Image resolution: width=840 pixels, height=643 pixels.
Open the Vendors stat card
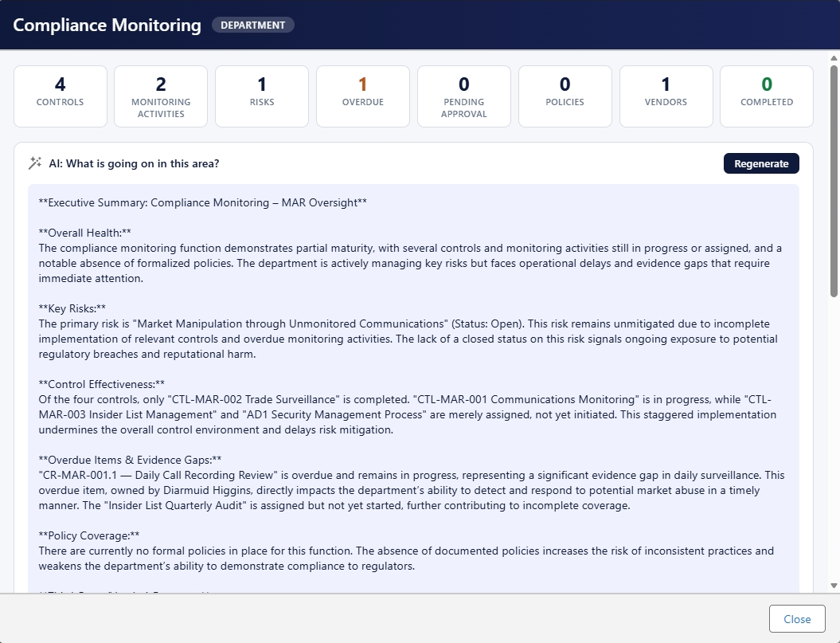pos(666,96)
